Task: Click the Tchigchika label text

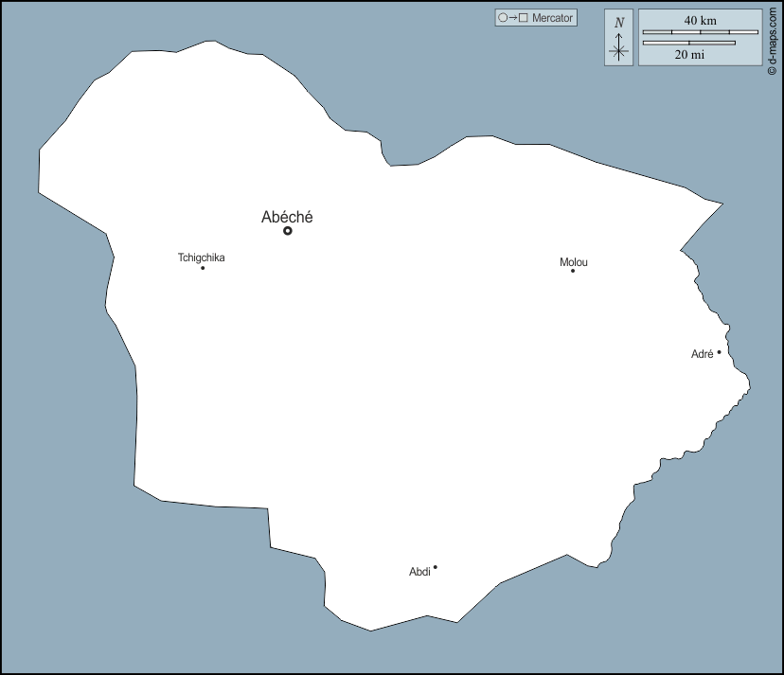Action: [x=201, y=257]
